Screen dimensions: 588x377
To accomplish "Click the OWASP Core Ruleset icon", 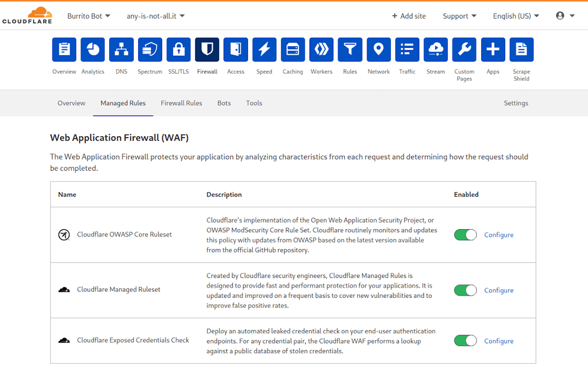I will [64, 235].
